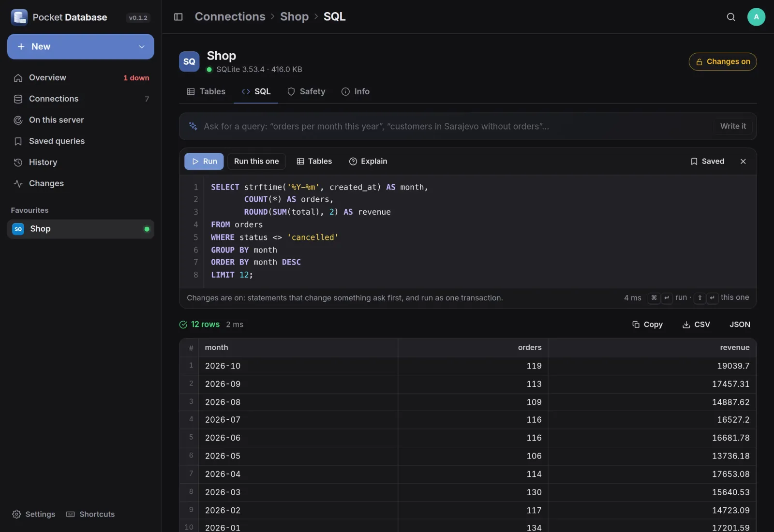The height and width of the screenshot is (532, 774).
Task: Go to On this server
Action: (81, 120)
